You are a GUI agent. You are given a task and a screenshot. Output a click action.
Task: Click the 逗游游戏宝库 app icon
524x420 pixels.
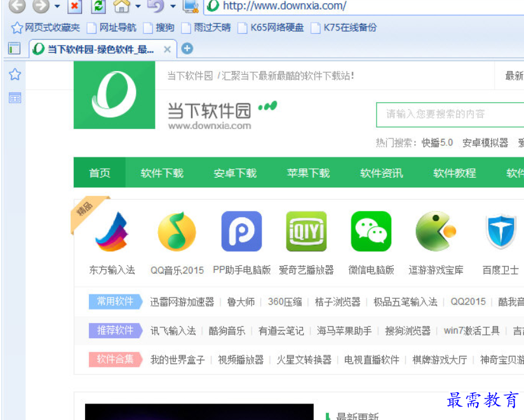[x=436, y=232]
